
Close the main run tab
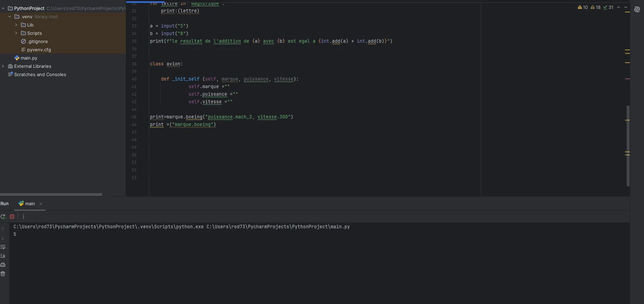(x=41, y=204)
